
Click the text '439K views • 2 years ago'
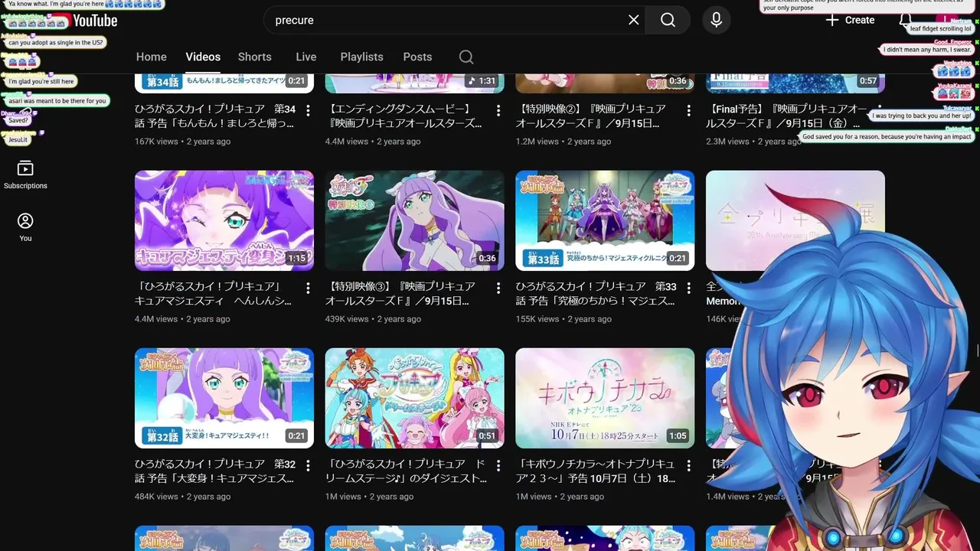click(x=373, y=319)
